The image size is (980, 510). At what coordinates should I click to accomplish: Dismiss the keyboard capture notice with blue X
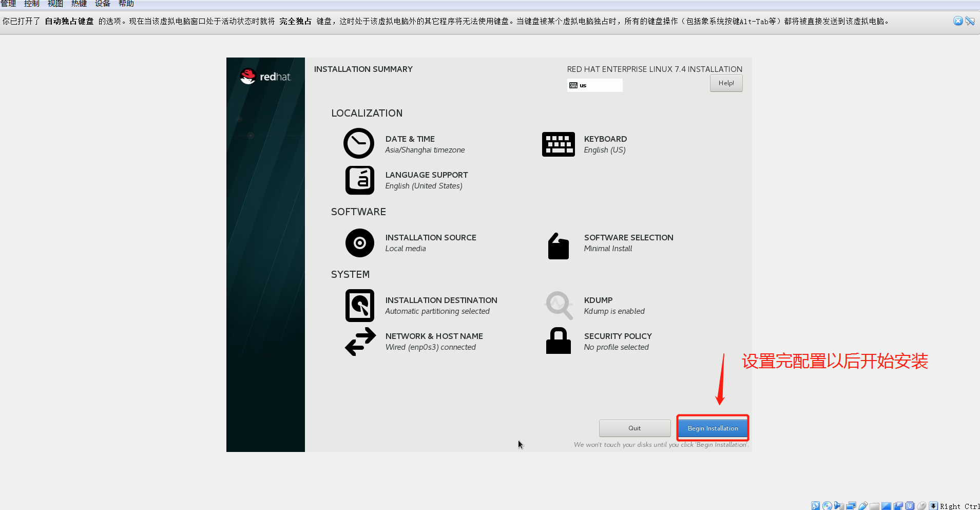[958, 21]
